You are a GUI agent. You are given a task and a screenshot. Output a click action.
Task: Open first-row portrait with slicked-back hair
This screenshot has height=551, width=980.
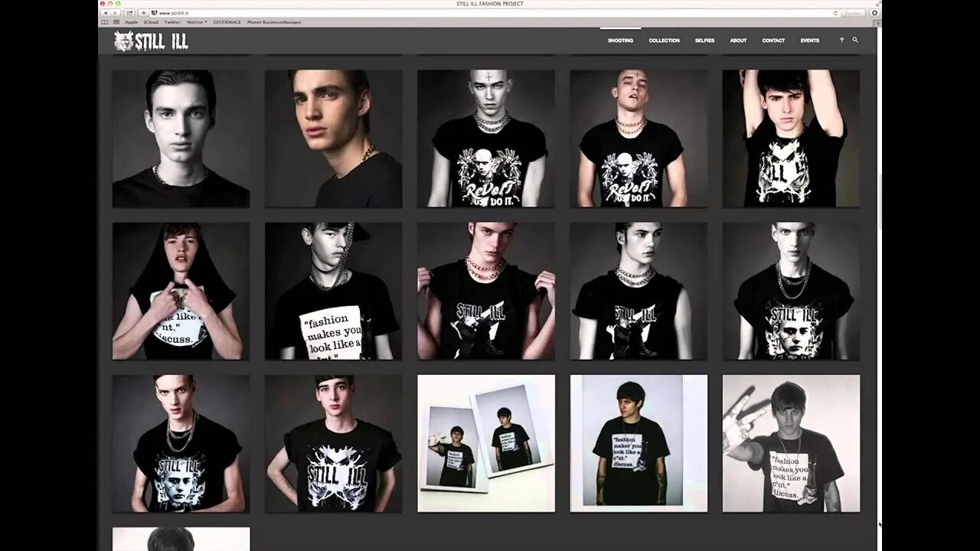181,139
